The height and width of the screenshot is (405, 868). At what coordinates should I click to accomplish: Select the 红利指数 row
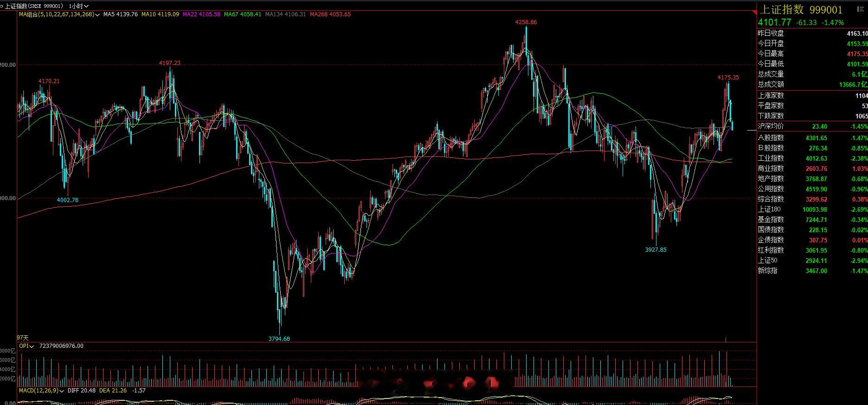(x=812, y=250)
